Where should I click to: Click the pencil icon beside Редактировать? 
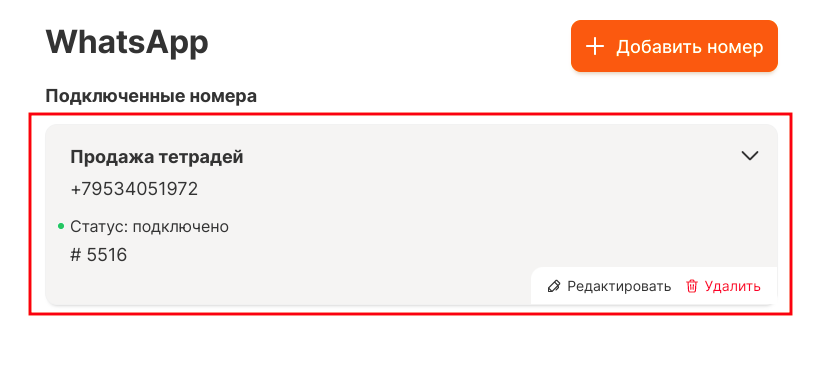(x=554, y=286)
